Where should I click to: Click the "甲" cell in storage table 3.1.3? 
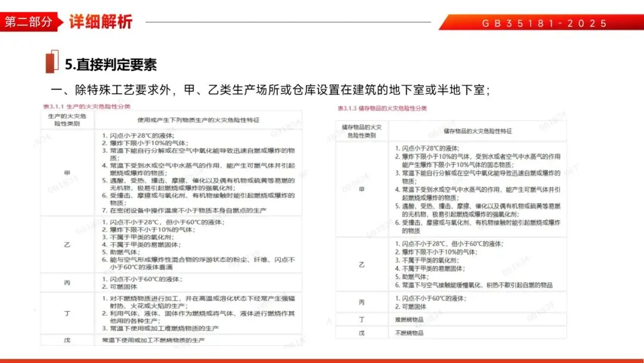click(362, 189)
